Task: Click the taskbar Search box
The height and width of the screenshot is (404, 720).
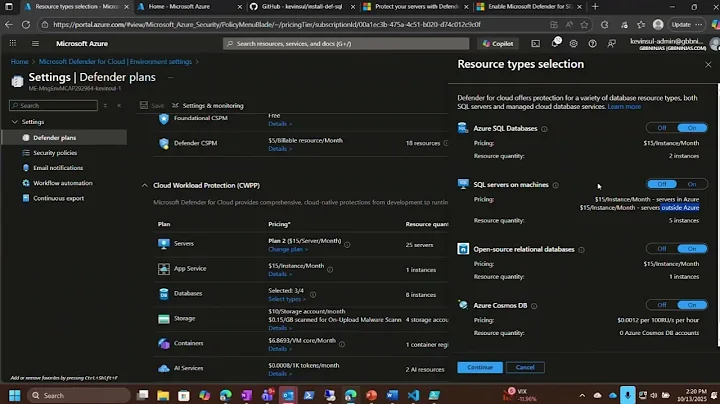Action: 79,395
